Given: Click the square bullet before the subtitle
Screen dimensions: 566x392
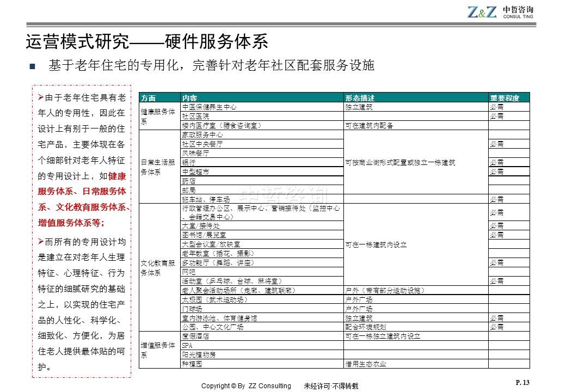Looking at the screenshot, I should [32, 68].
